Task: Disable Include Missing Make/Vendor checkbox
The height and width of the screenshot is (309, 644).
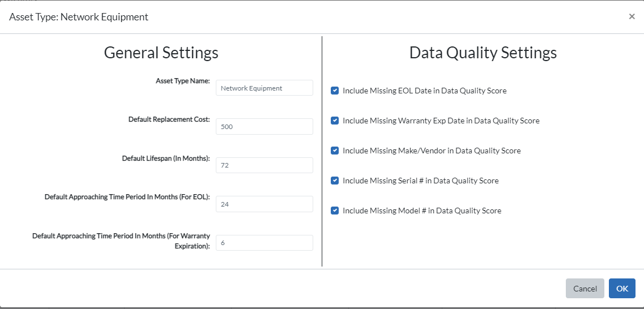Action: (x=335, y=150)
